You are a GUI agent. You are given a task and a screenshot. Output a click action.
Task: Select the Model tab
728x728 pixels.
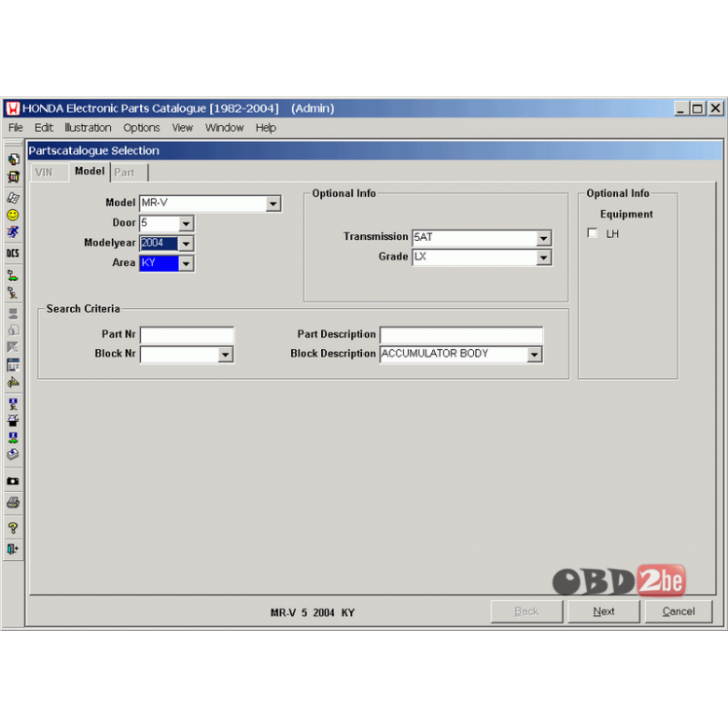pos(90,172)
